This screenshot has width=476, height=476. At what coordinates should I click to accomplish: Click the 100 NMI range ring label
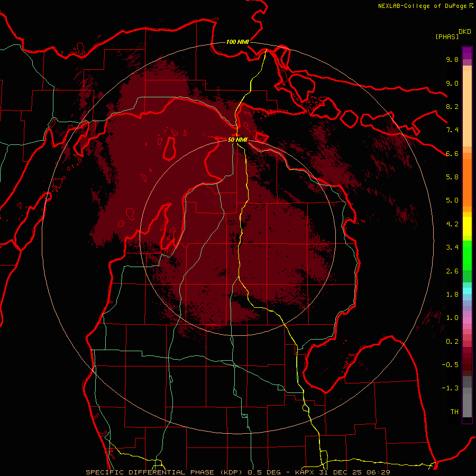pyautogui.click(x=237, y=42)
